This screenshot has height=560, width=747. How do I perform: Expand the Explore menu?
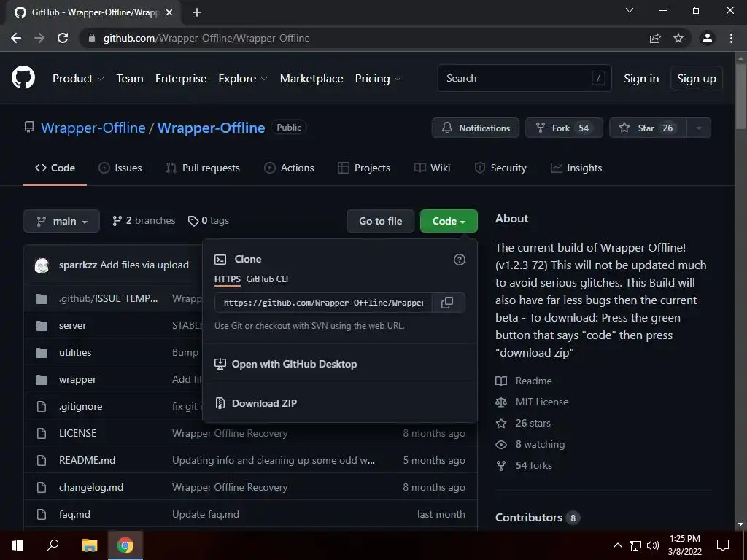coord(243,79)
